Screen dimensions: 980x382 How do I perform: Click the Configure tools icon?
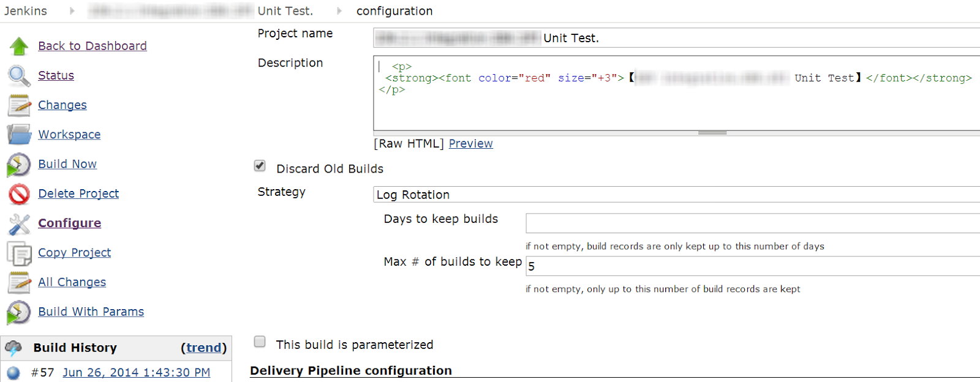pyautogui.click(x=19, y=224)
